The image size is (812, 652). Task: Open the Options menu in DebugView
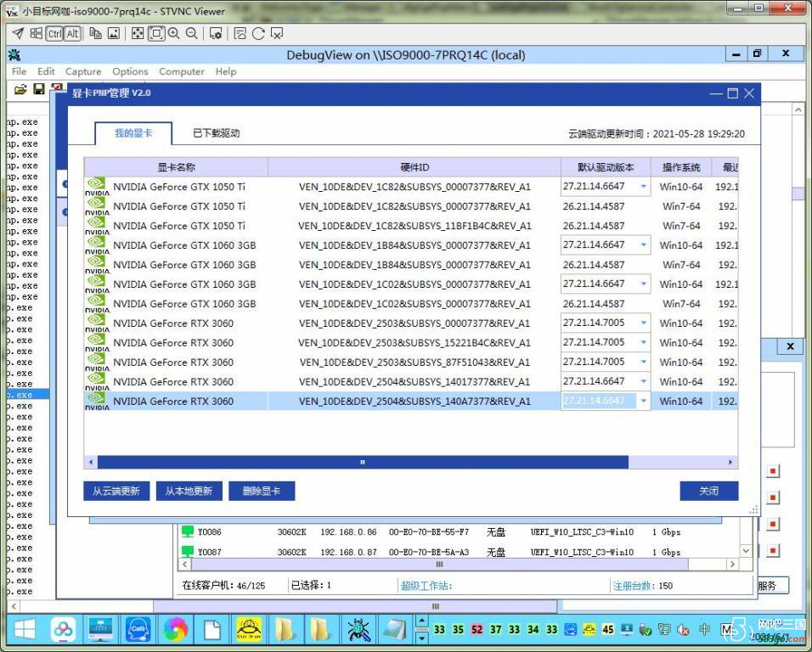(130, 71)
